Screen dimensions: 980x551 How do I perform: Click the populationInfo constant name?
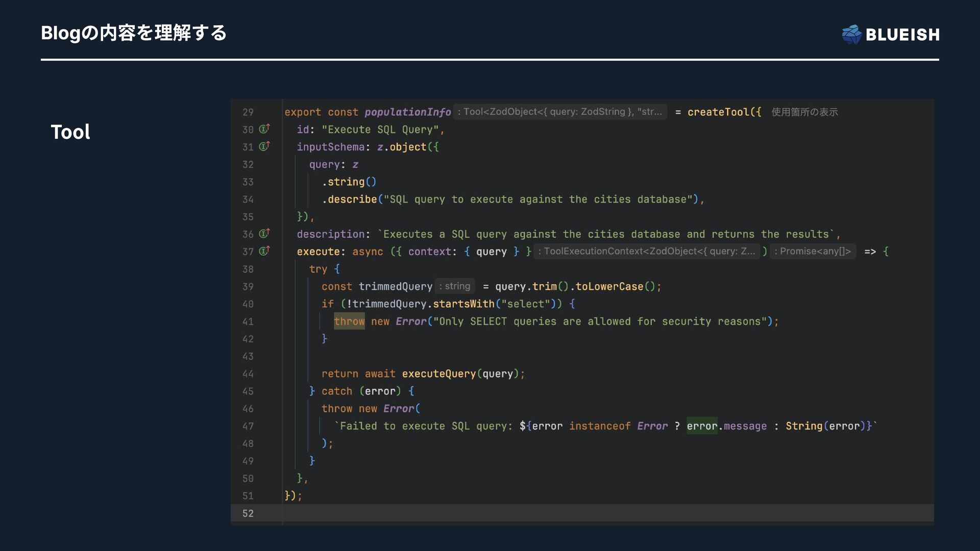[407, 112]
